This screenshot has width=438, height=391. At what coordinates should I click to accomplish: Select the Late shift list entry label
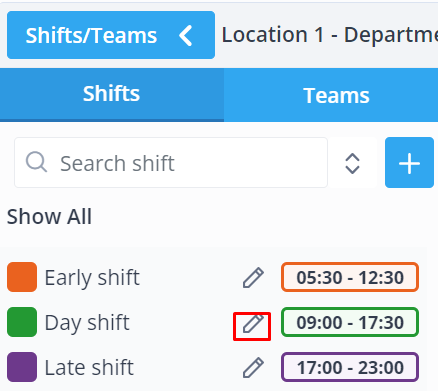click(x=89, y=367)
